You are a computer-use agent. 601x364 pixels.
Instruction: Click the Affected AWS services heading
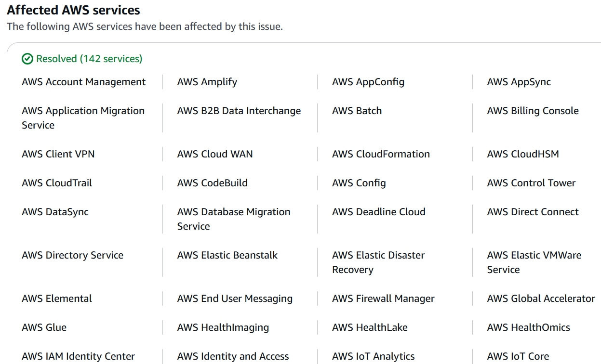(73, 10)
